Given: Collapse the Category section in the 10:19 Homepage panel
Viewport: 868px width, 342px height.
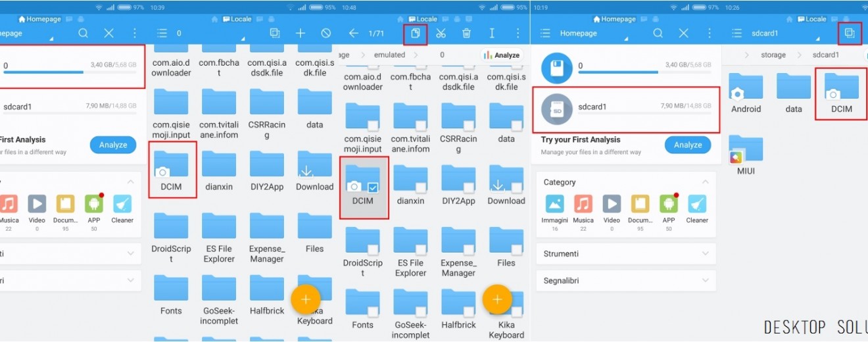Looking at the screenshot, I should (706, 182).
